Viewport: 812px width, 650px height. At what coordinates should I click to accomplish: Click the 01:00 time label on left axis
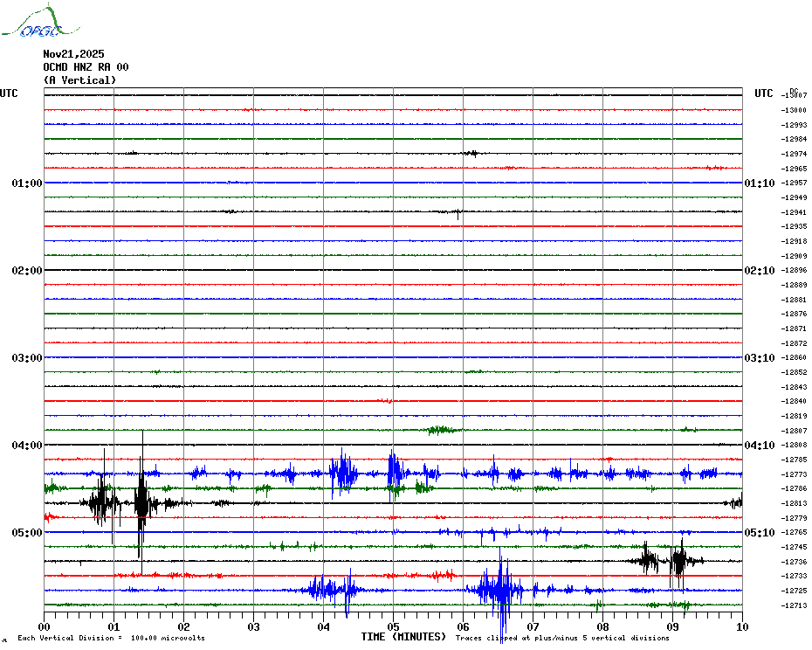pyautogui.click(x=26, y=183)
